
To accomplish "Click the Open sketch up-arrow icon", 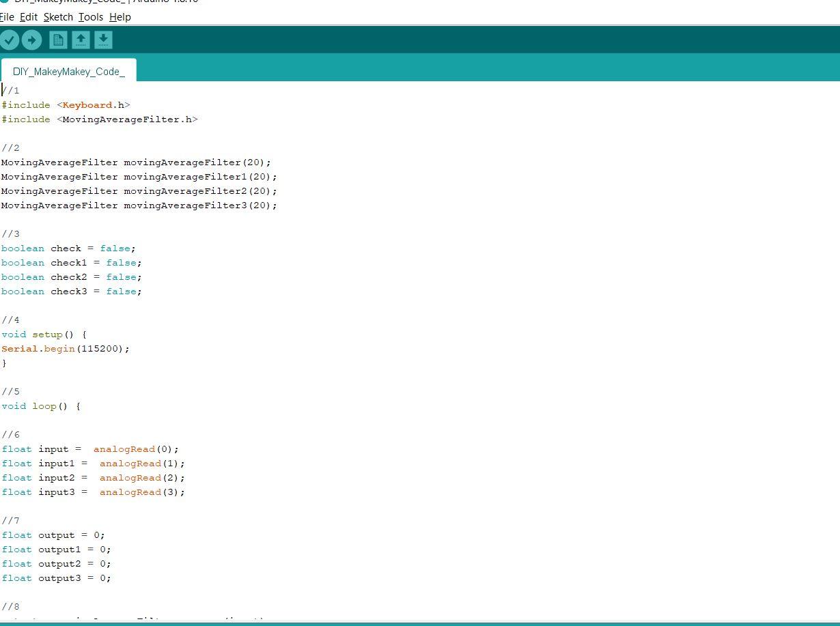I will (81, 40).
